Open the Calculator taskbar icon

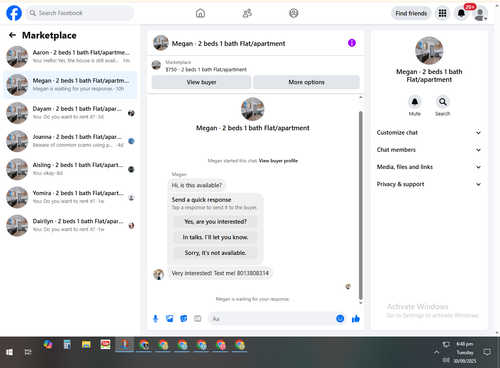tap(67, 344)
